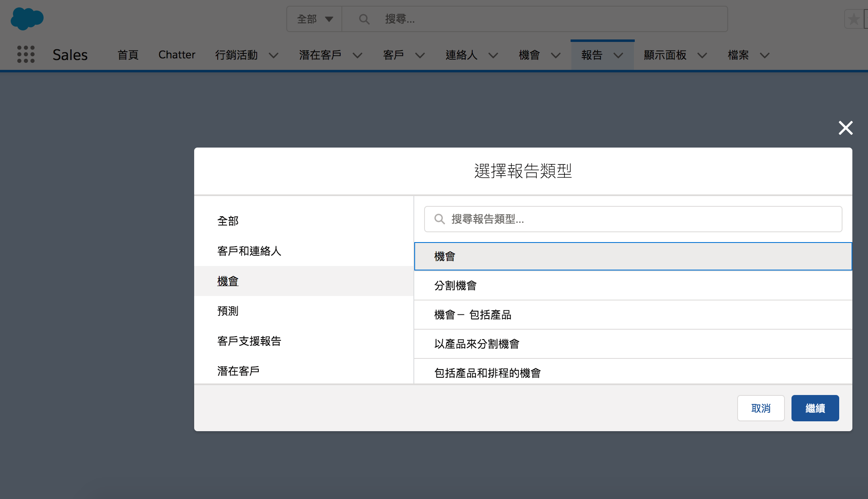Click the favorites star icon

pyautogui.click(x=854, y=19)
